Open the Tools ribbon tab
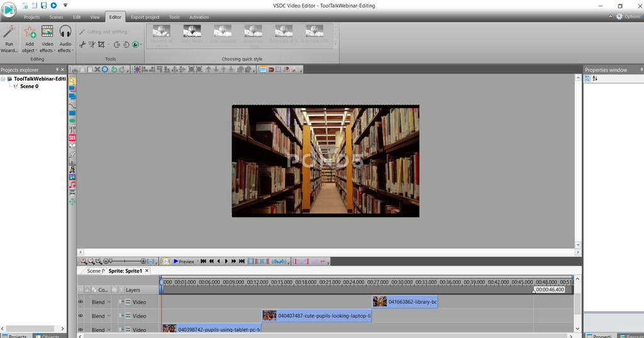 click(175, 17)
